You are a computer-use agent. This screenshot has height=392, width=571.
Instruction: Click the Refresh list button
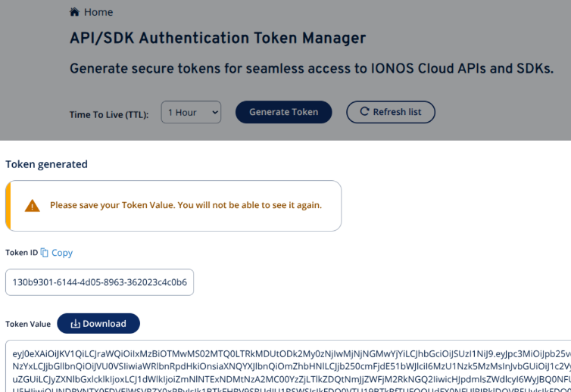(391, 112)
